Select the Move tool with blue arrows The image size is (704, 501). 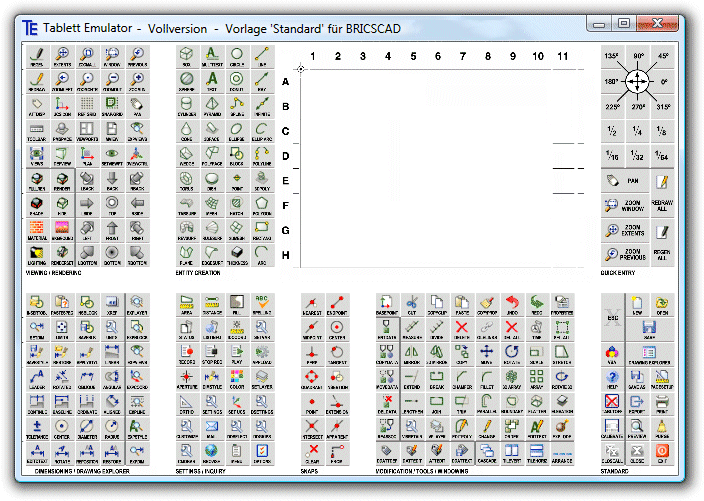coord(487,355)
